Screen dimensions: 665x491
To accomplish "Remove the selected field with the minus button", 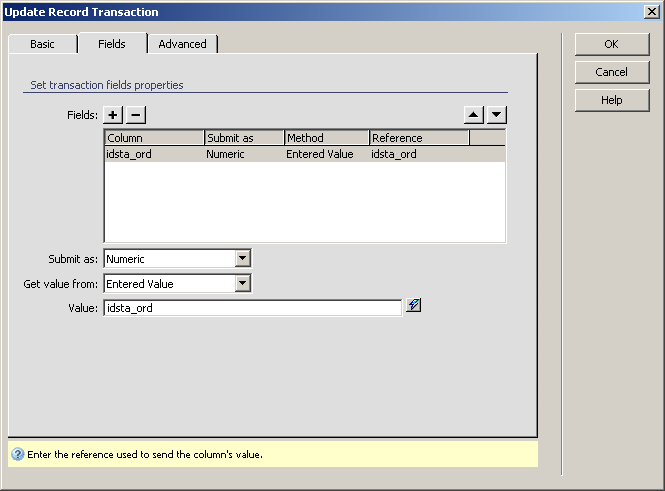I will pos(136,115).
